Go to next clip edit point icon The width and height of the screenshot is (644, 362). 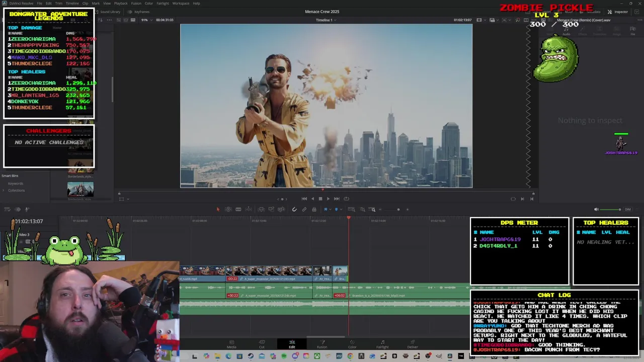point(522,199)
